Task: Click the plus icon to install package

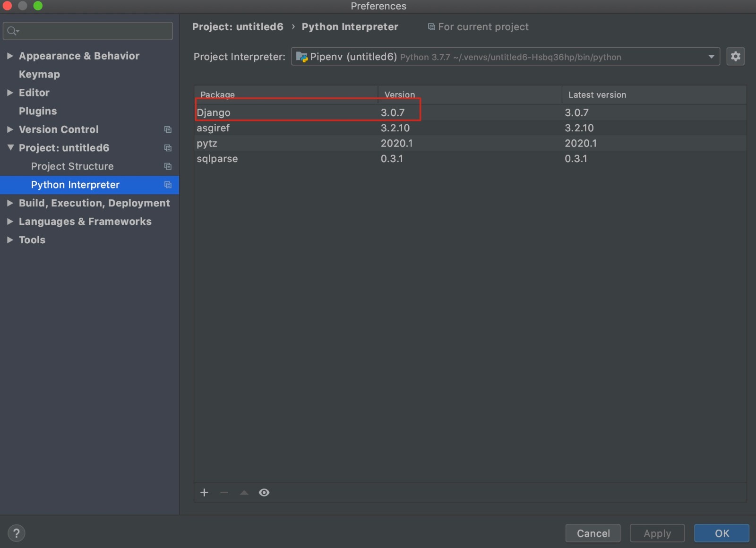Action: [204, 493]
